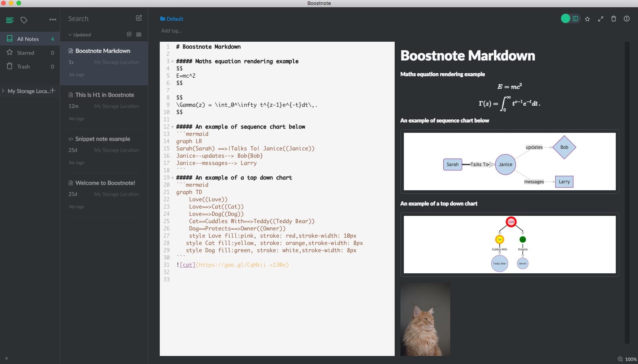Click the E=mc^2 text on line 5
This screenshot has height=364, width=638.
coord(186,76)
